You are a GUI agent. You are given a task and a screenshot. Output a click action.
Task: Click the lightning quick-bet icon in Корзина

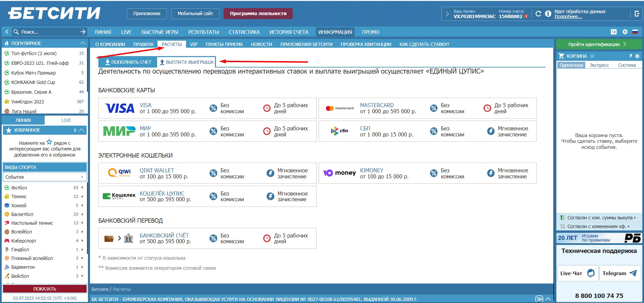(631, 56)
